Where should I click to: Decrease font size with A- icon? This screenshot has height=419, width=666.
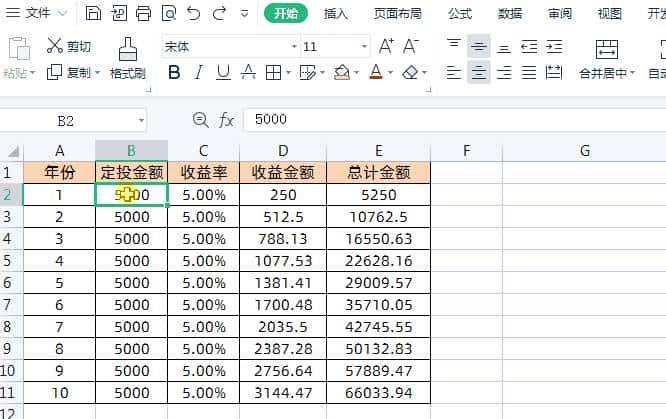point(411,46)
